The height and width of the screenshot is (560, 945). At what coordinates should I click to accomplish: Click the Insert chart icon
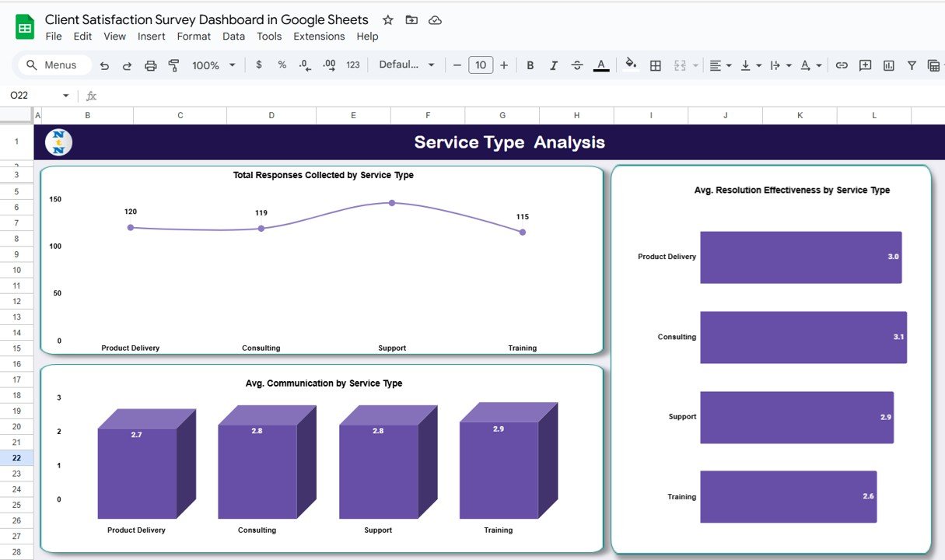point(888,65)
